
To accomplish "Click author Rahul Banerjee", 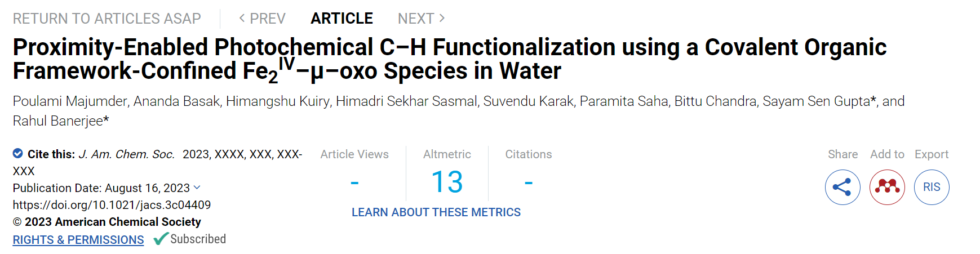I will 58,121.
